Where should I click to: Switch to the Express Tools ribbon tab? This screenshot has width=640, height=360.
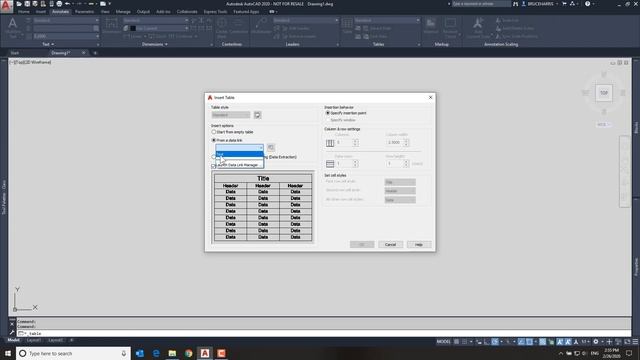pos(216,12)
